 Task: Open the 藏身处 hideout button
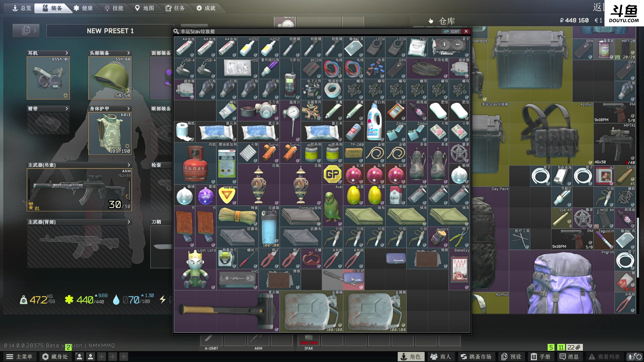[x=55, y=357]
